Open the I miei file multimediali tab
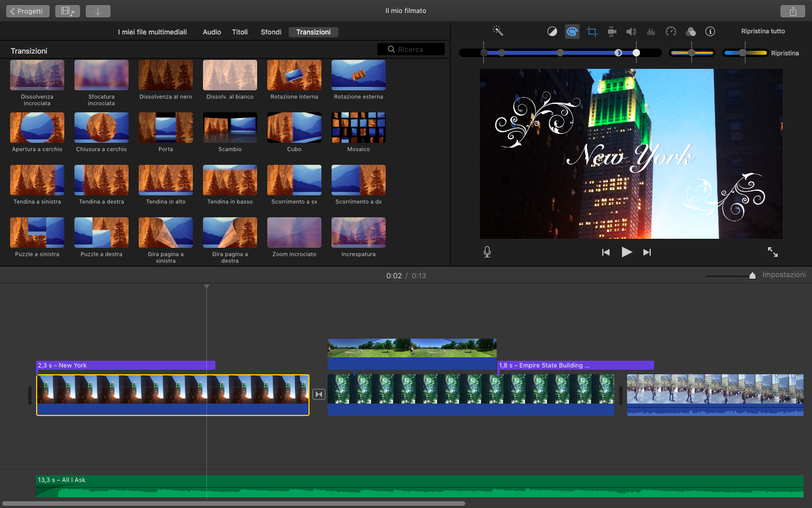The image size is (812, 508). [152, 32]
